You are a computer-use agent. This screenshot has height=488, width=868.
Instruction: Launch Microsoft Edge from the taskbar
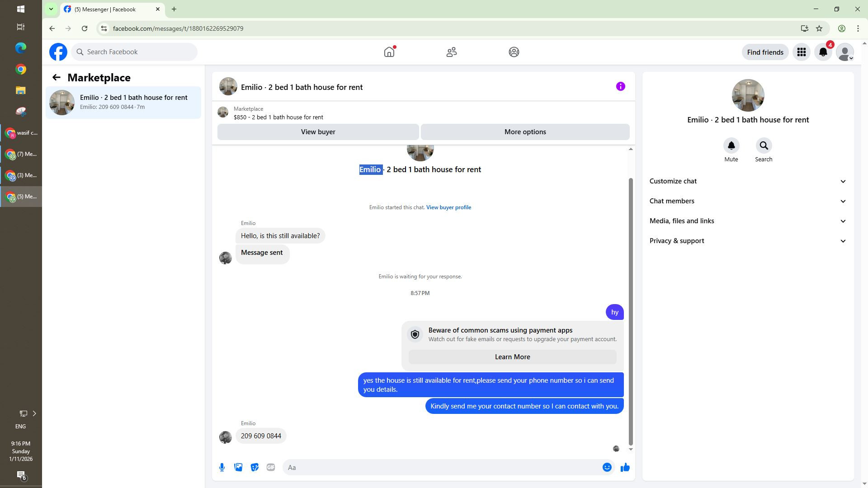[21, 48]
